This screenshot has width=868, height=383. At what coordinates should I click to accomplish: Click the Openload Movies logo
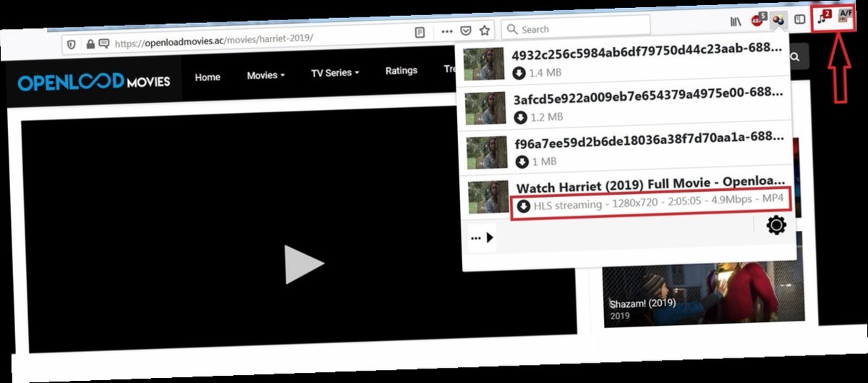(x=94, y=82)
